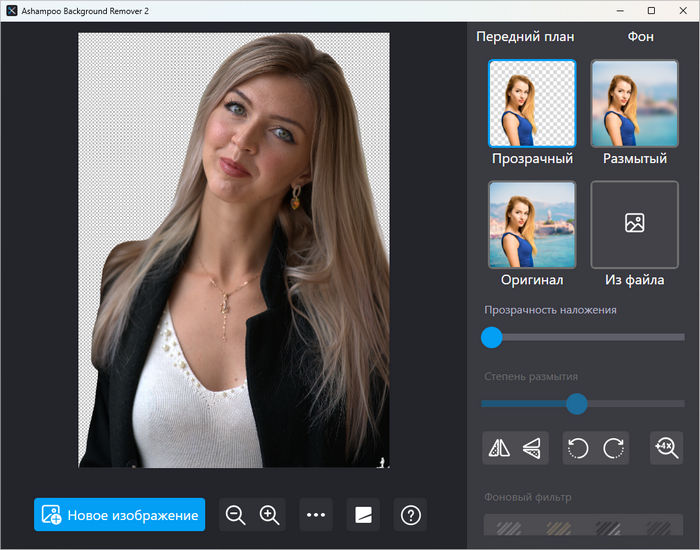Click the Степень размытия slider handle
700x550 pixels.
(576, 404)
